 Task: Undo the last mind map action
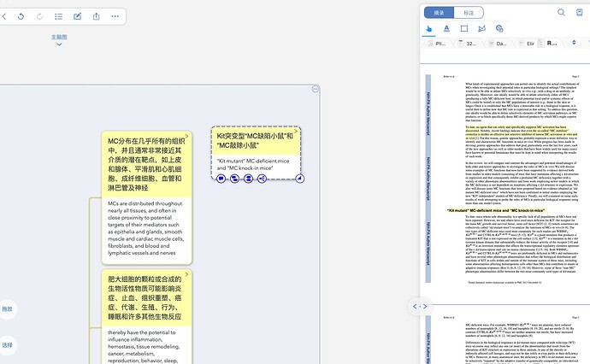(21, 16)
